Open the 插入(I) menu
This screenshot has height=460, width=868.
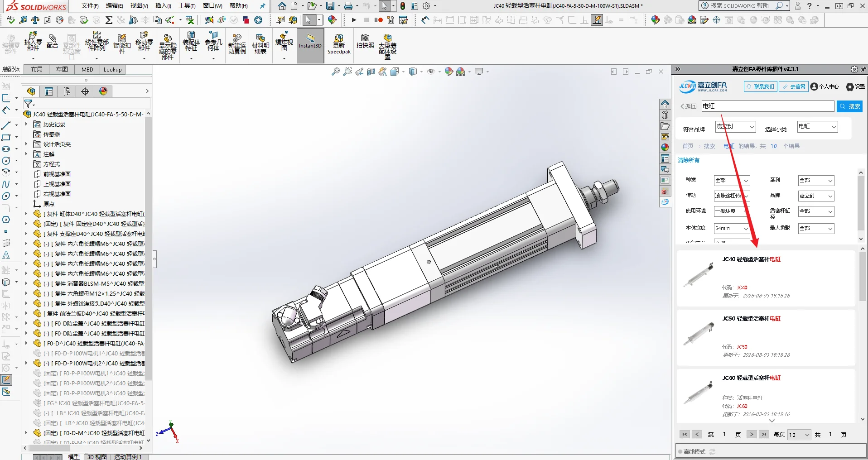[163, 6]
